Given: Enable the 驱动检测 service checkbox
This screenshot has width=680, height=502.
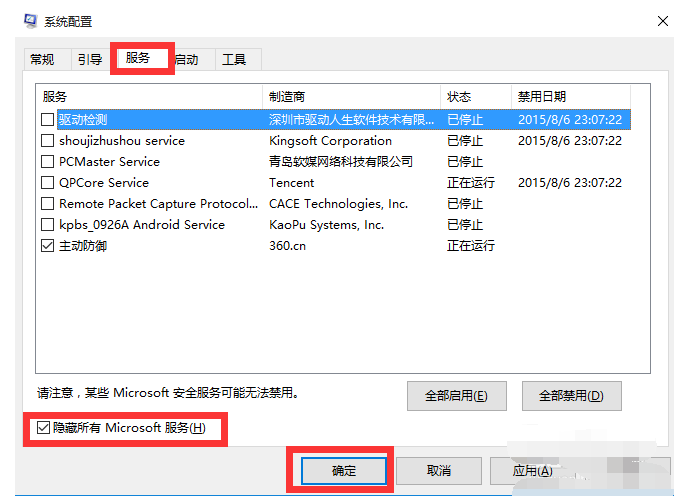Looking at the screenshot, I should point(48,120).
